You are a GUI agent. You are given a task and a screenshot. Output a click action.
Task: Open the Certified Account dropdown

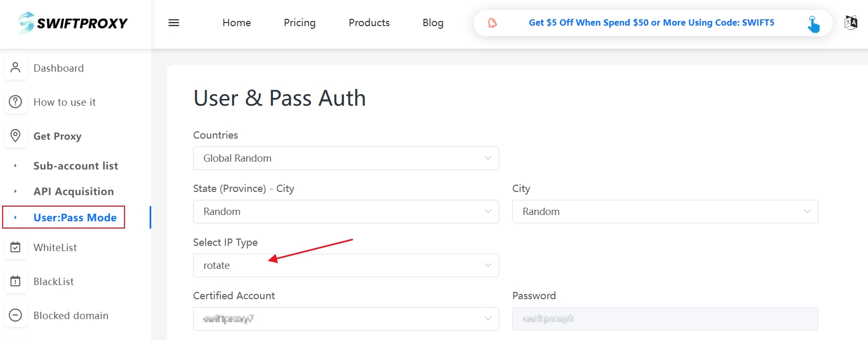click(345, 319)
